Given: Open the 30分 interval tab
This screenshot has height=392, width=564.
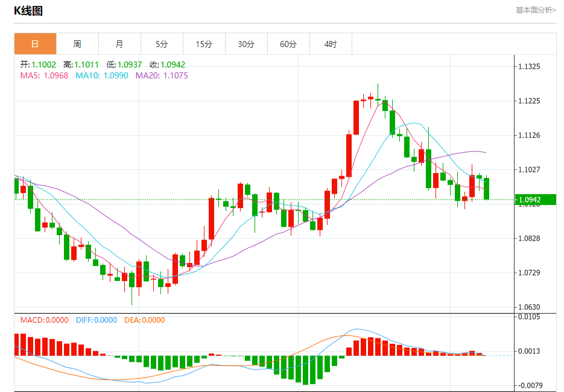Looking at the screenshot, I should coord(246,44).
